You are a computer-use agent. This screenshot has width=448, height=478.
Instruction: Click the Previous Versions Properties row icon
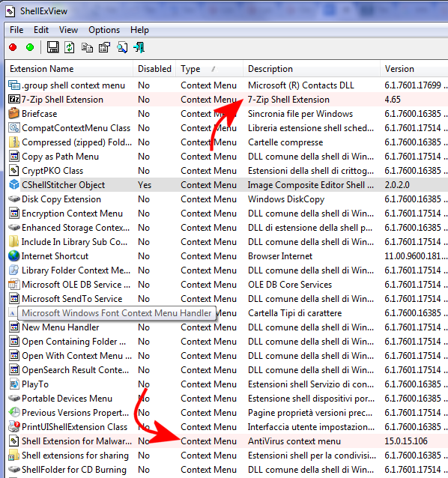[x=13, y=413]
